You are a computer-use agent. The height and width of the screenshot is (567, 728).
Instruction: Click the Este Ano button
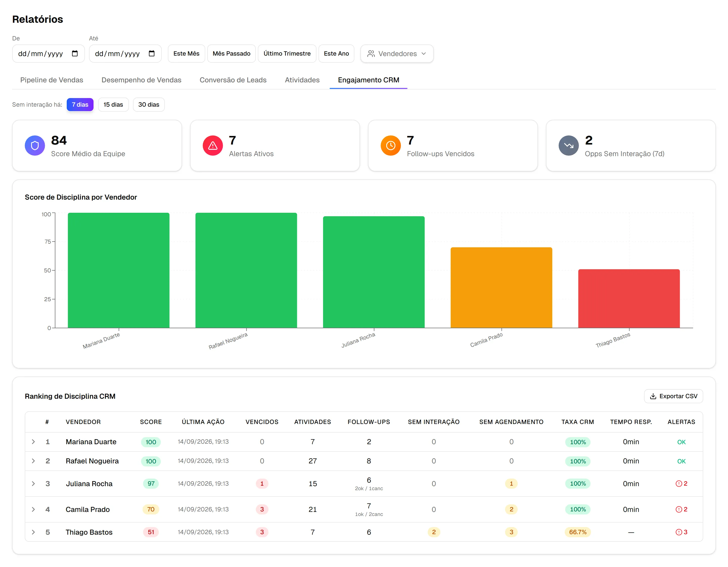[x=336, y=54]
